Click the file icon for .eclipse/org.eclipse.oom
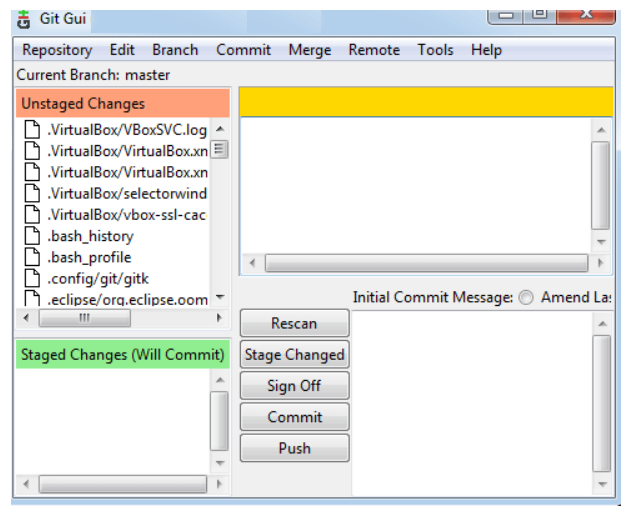This screenshot has width=632, height=514. click(x=32, y=299)
